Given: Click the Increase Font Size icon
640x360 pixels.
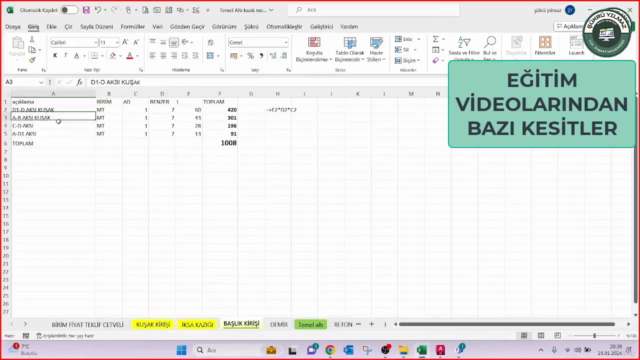Looking at the screenshot, I should click(x=125, y=42).
